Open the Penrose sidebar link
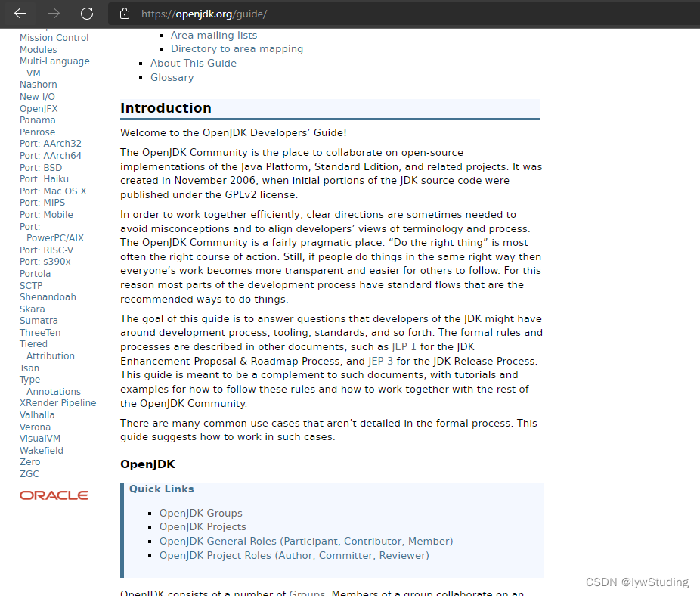This screenshot has width=700, height=596. click(38, 132)
